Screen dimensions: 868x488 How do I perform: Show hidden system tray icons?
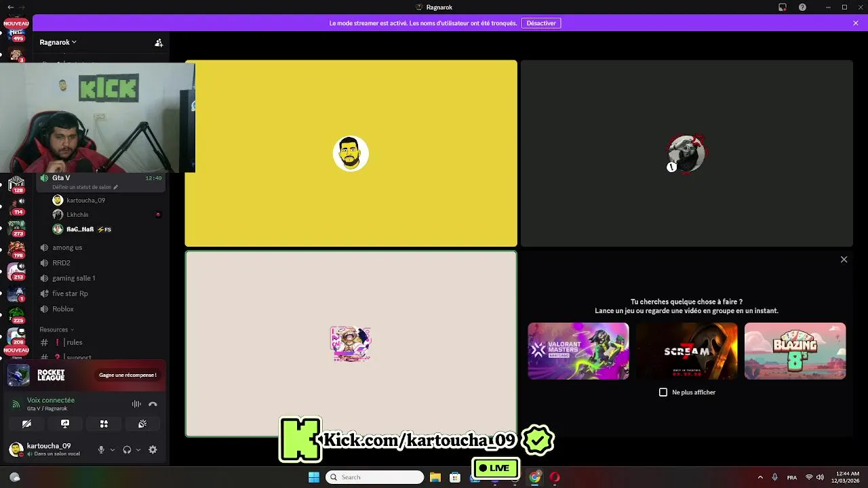[760, 477]
